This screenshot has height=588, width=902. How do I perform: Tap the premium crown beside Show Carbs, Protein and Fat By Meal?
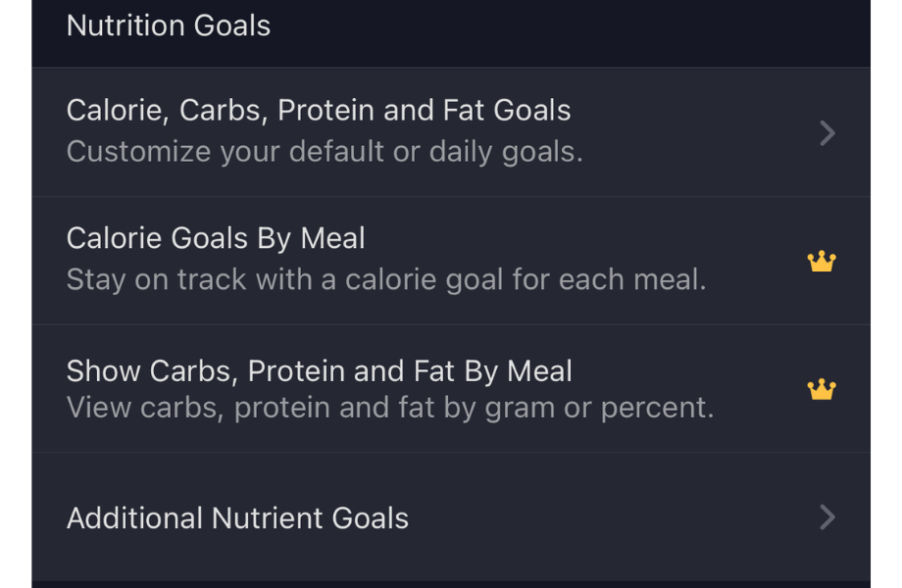[821, 389]
